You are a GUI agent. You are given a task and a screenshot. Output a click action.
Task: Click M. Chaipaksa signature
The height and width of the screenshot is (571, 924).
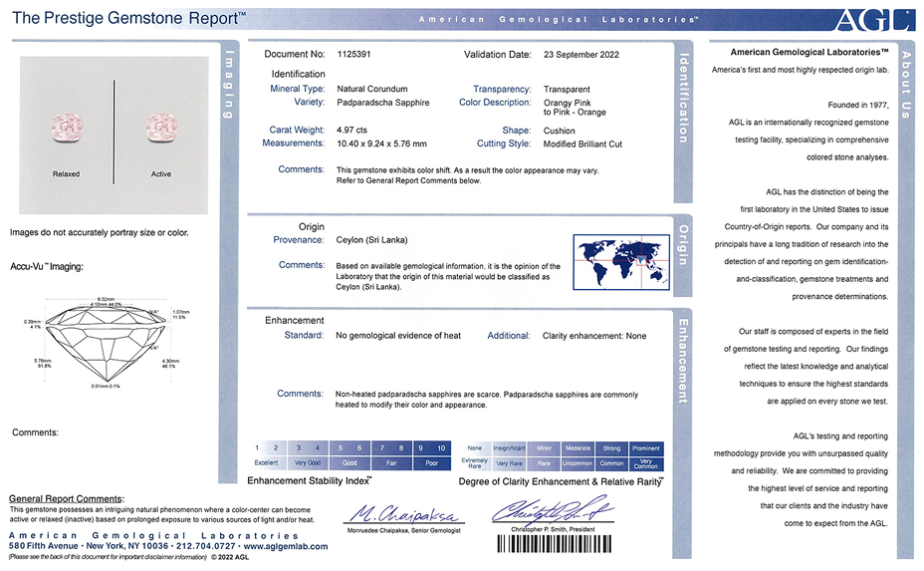[x=404, y=514]
